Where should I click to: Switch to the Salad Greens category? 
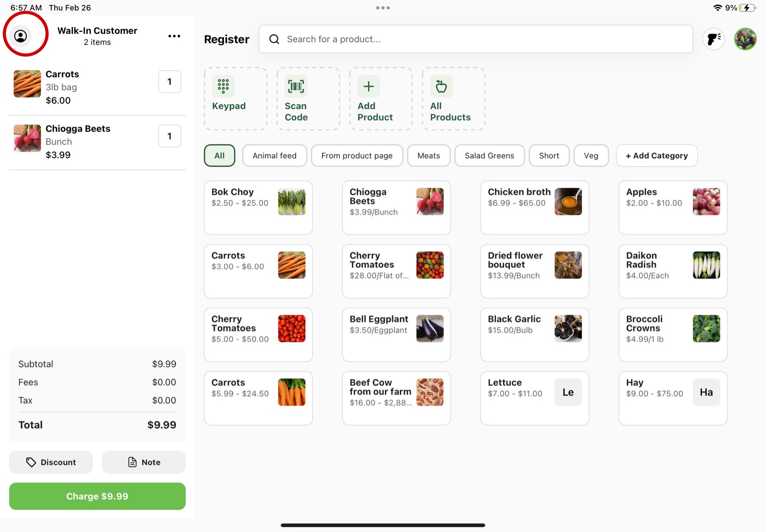point(489,156)
